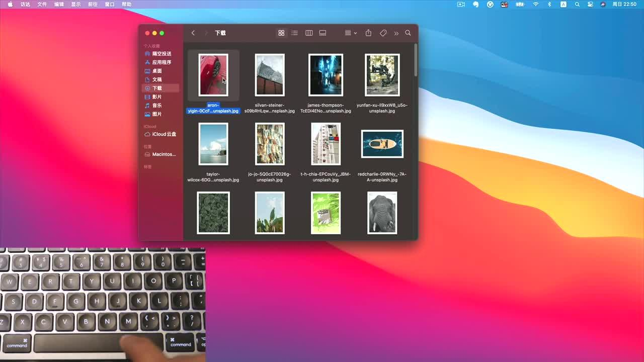The image size is (644, 362).
Task: Expand the toolbar overflow double chevron
Action: click(396, 33)
